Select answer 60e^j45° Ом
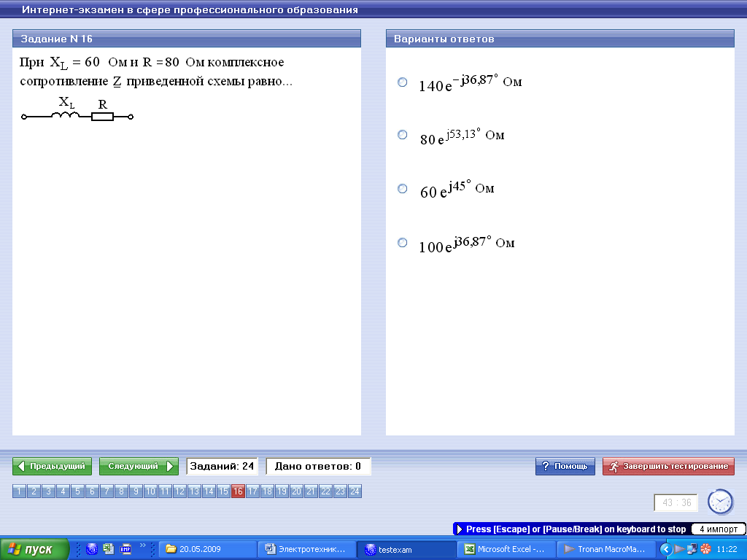The width and height of the screenshot is (747, 560). (x=403, y=189)
